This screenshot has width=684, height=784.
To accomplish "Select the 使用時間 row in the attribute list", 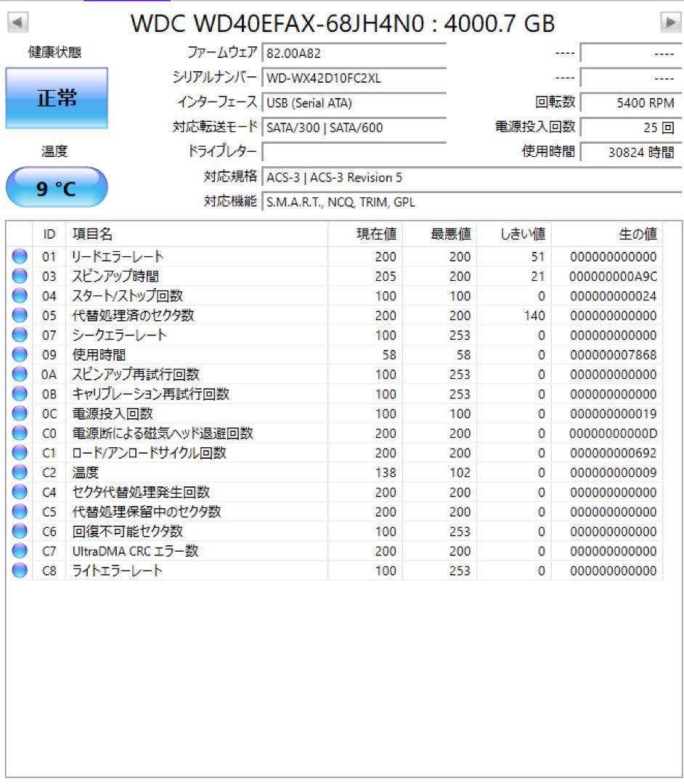I will [x=218, y=354].
